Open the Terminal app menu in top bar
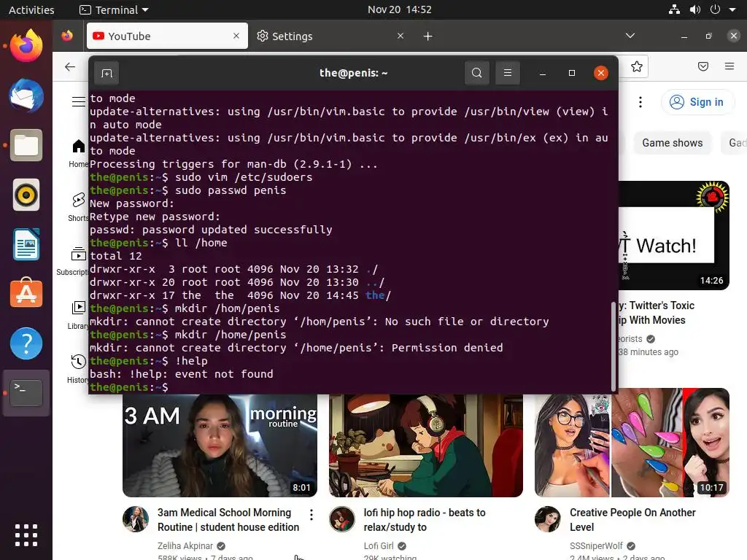Screen dimensions: 747x560 click(x=114, y=9)
